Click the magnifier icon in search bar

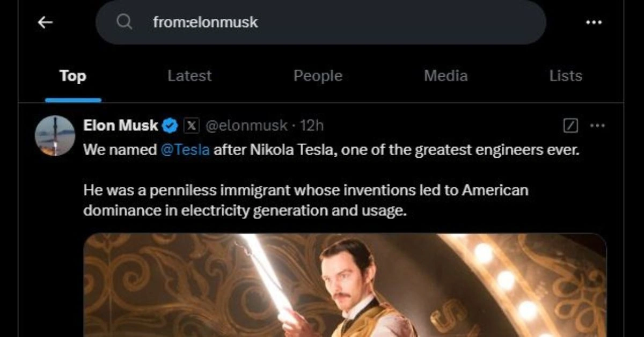[125, 22]
